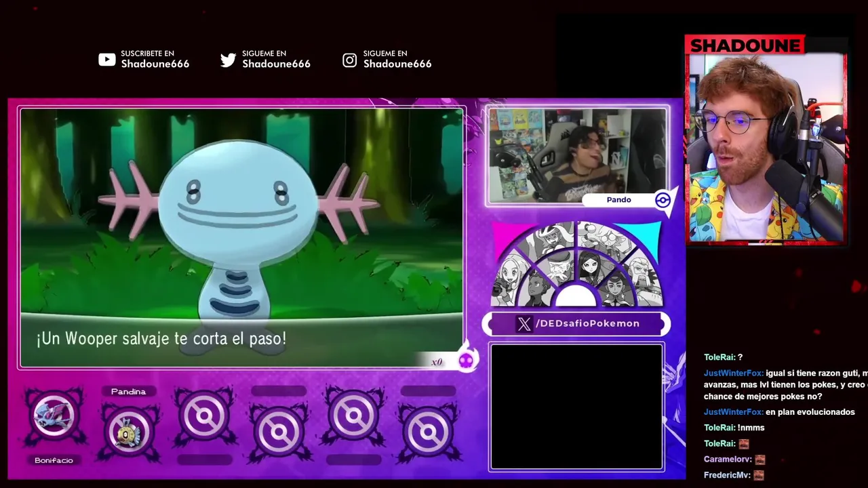
Task: Click the Instagram camera icon
Action: click(x=349, y=60)
